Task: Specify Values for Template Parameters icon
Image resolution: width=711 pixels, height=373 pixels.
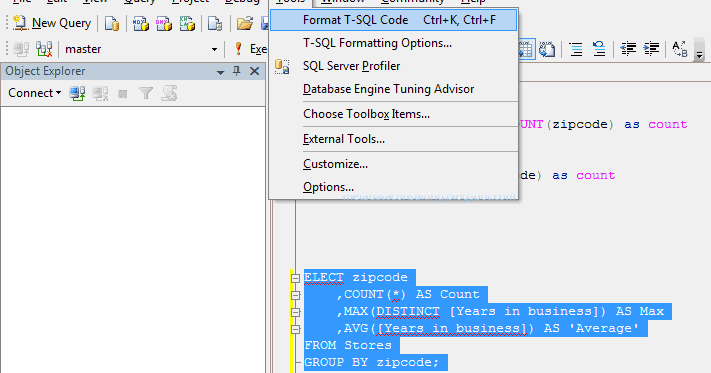Action: tap(680, 49)
